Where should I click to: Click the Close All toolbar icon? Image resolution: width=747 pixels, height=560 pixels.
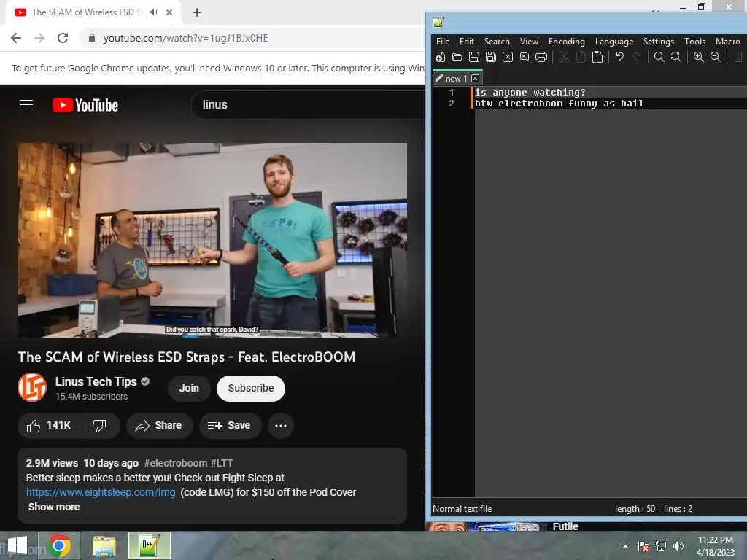[525, 57]
